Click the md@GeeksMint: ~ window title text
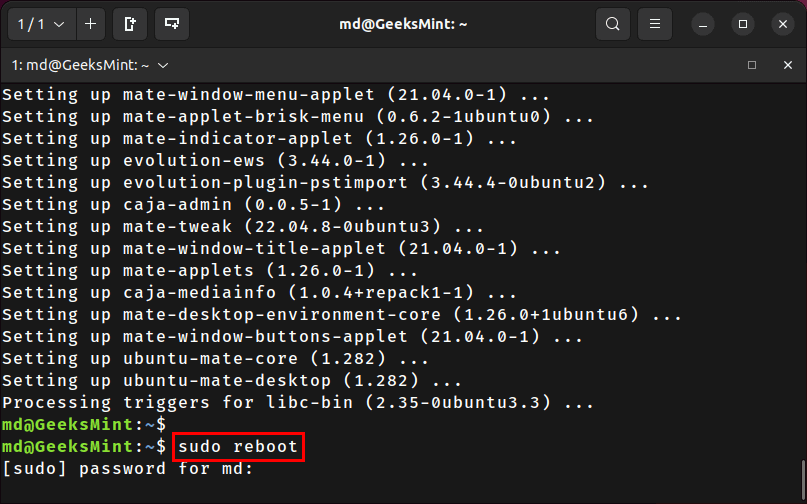This screenshot has height=504, width=807. coord(403,24)
